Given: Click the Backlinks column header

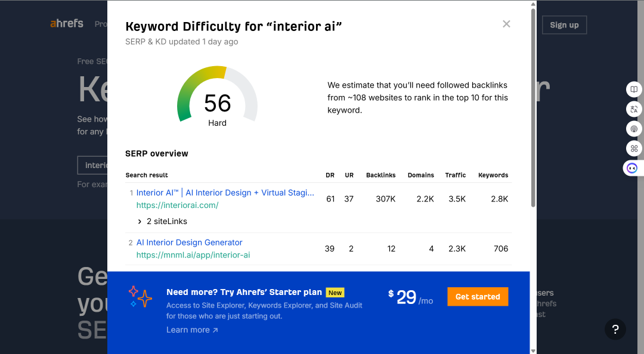Looking at the screenshot, I should click(x=380, y=175).
